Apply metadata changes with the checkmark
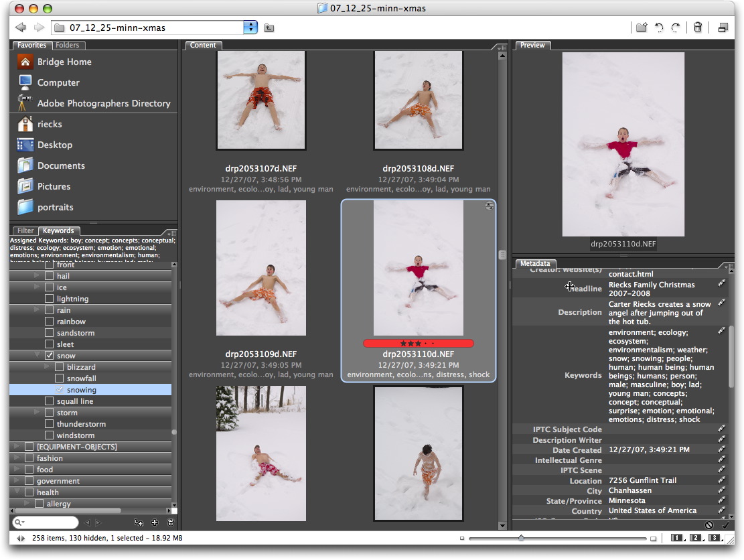Image resolution: width=744 pixels, height=560 pixels. click(x=725, y=525)
